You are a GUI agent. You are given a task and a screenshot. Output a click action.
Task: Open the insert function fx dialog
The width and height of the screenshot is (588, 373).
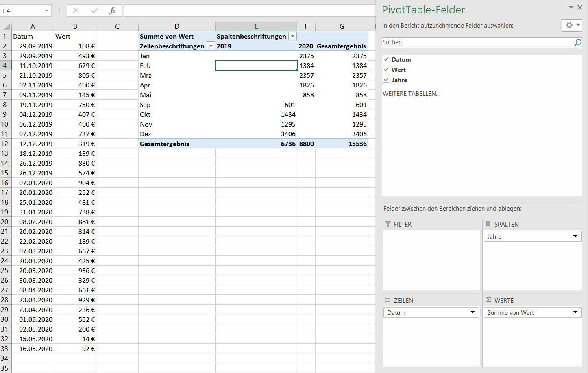[x=113, y=11]
